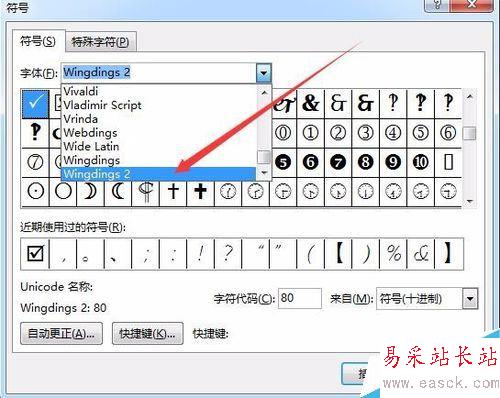Viewport: 500px width, 398px height.
Task: Choose the right-facing crescent moon symbol
Action: click(90, 192)
